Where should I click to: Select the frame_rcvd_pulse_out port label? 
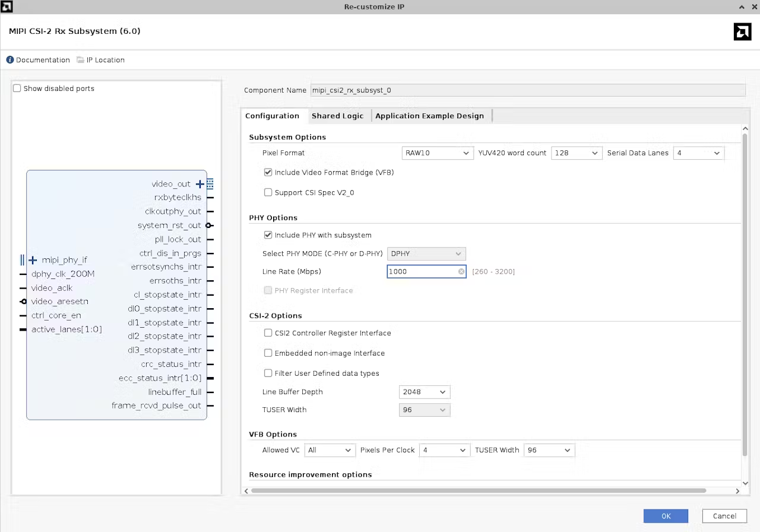(x=157, y=406)
